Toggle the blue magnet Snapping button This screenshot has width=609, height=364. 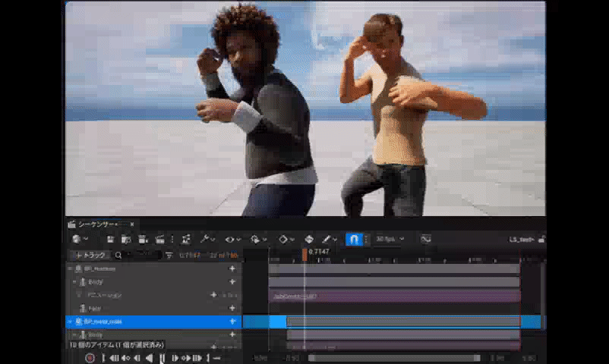(354, 240)
